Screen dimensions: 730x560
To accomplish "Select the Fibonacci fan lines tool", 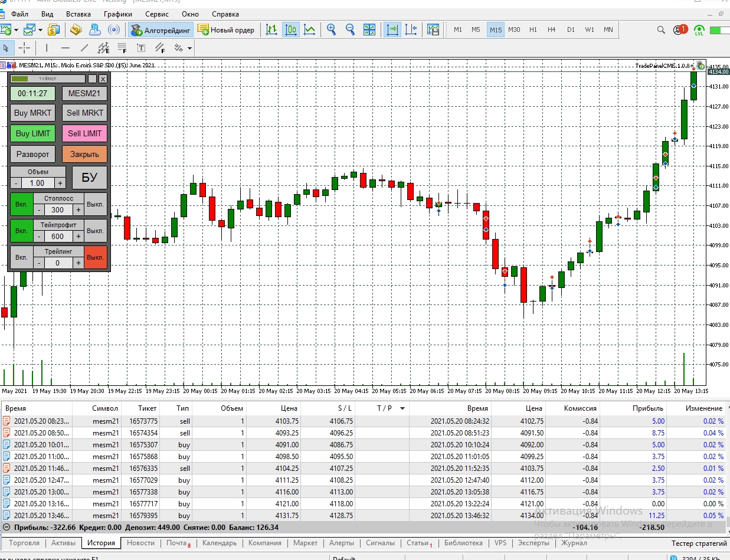I will (x=159, y=48).
